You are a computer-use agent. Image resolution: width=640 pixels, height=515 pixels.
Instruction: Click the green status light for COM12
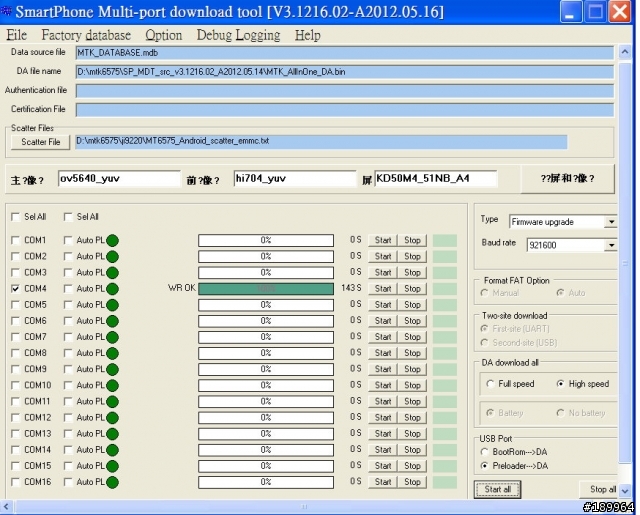point(112,418)
